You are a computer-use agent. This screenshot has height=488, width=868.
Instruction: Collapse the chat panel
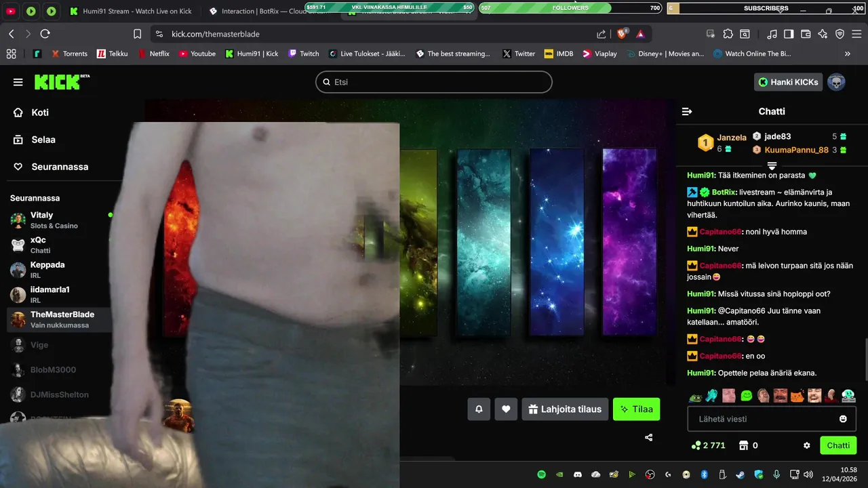[x=687, y=111]
